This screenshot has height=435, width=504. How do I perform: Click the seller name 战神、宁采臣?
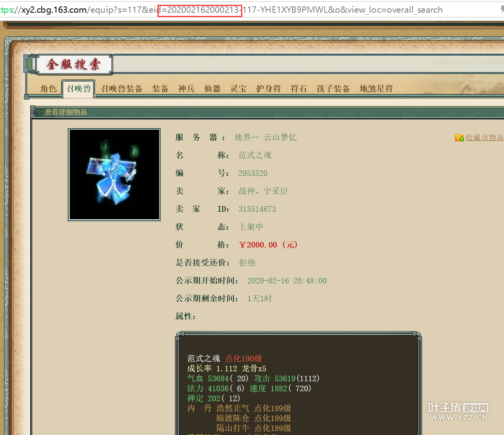tap(263, 191)
